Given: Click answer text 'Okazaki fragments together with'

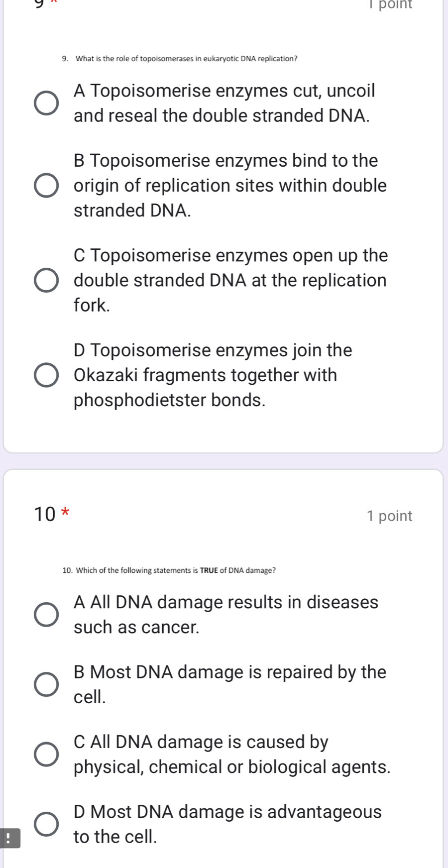Looking at the screenshot, I should click(x=205, y=375).
